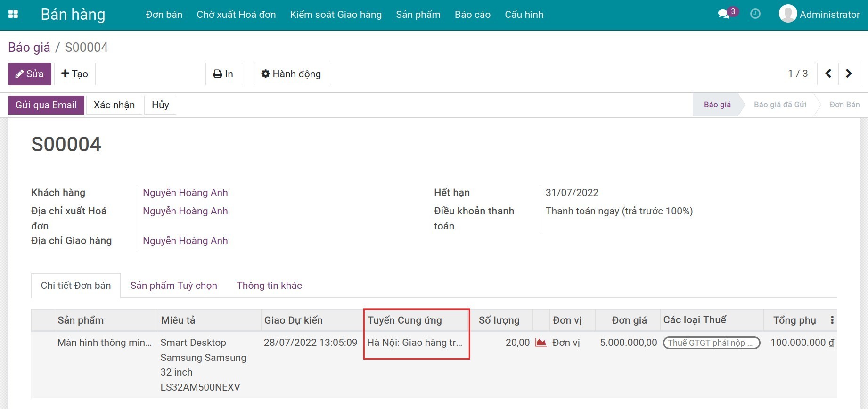Expand the Cấu hình menu

[524, 15]
